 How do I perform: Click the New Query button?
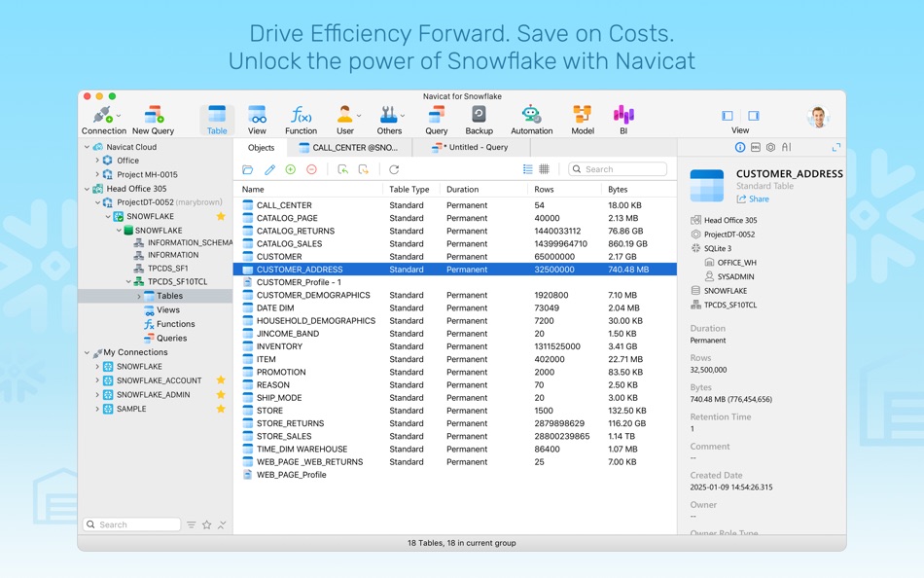click(x=153, y=115)
